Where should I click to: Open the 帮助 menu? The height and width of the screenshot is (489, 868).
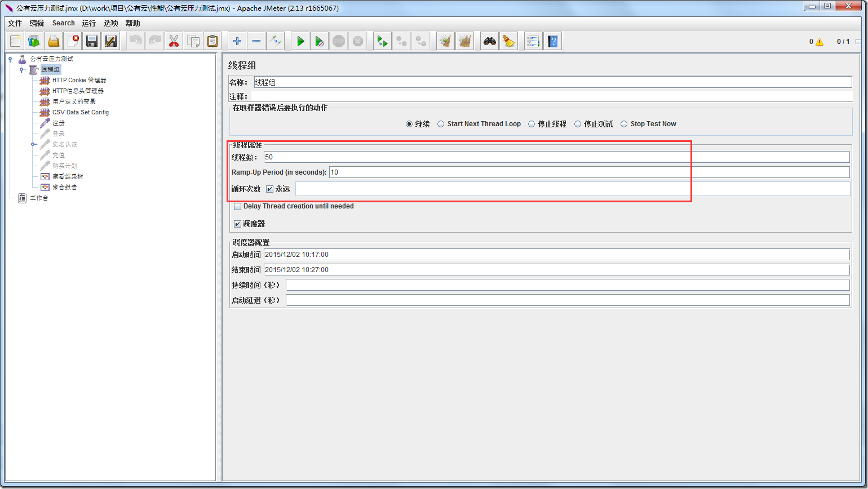(x=133, y=23)
